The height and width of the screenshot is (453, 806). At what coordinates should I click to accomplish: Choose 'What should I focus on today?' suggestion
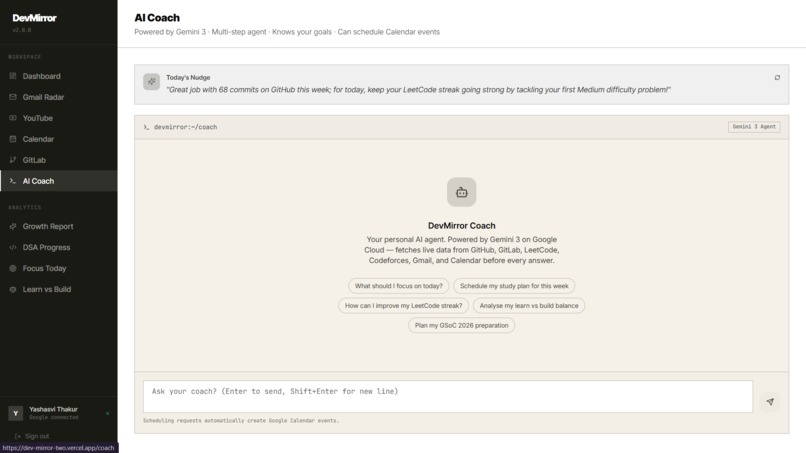pos(398,286)
